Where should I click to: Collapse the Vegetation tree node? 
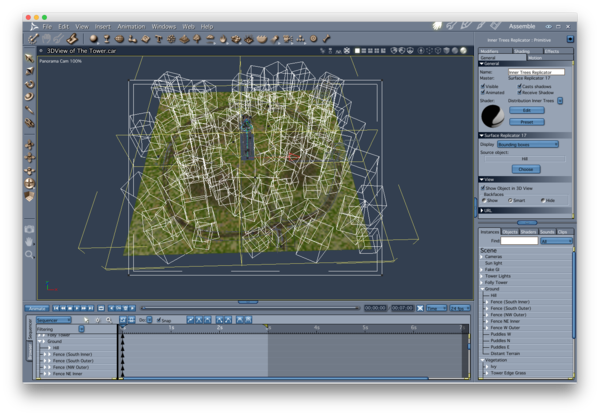click(x=483, y=360)
